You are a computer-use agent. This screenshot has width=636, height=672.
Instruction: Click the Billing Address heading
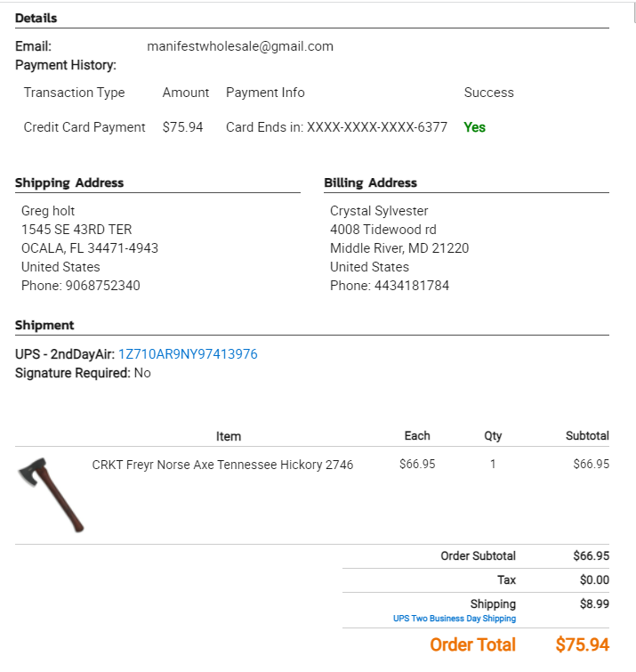pos(370,183)
